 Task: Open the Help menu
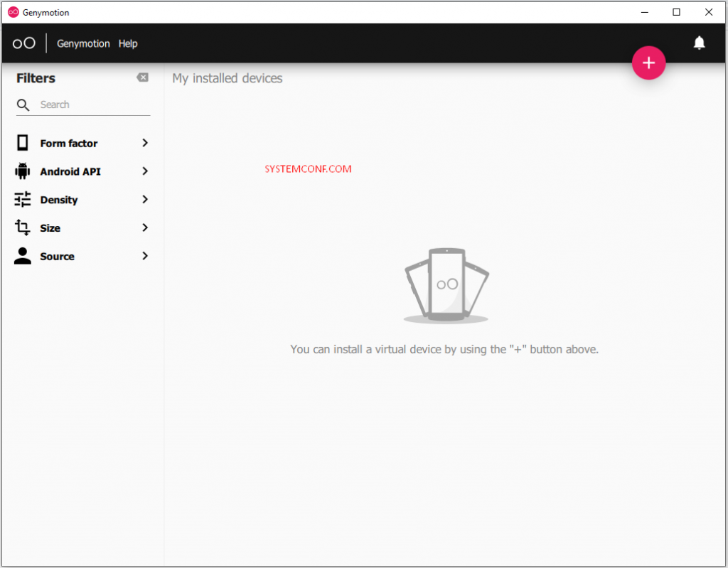point(128,43)
